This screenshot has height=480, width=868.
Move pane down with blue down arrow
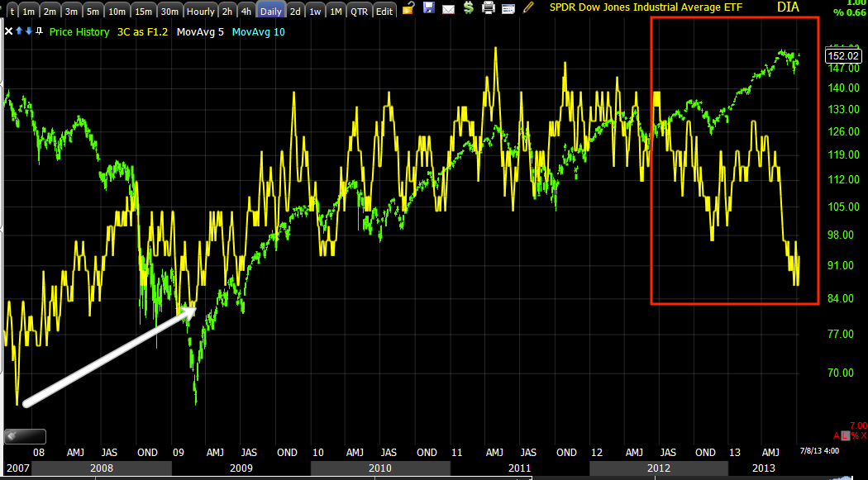[x=29, y=31]
